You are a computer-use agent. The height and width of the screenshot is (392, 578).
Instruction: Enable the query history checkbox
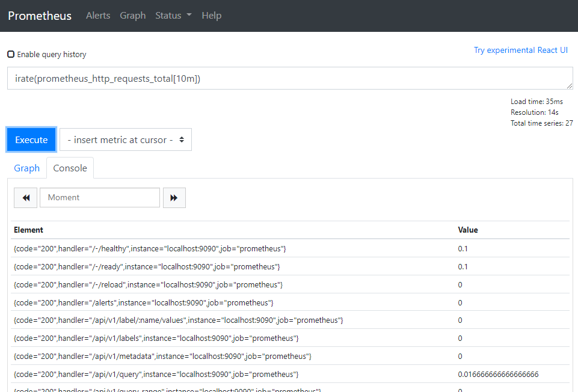[11, 54]
